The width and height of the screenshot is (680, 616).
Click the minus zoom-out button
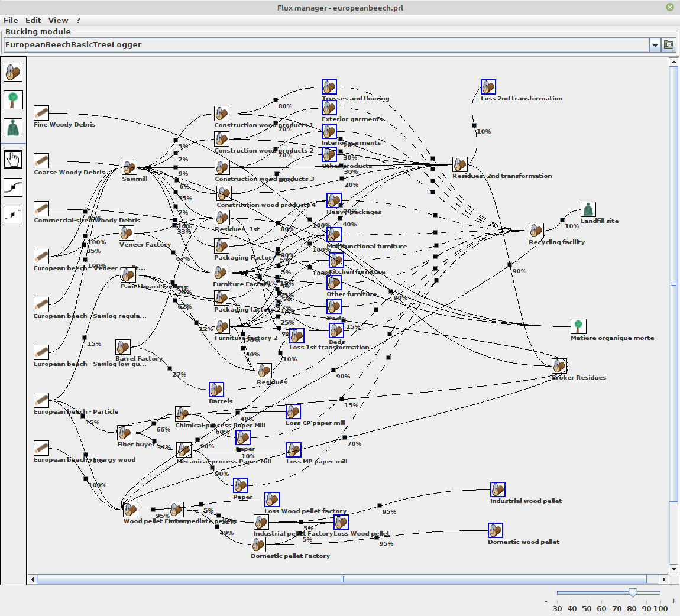point(546,601)
